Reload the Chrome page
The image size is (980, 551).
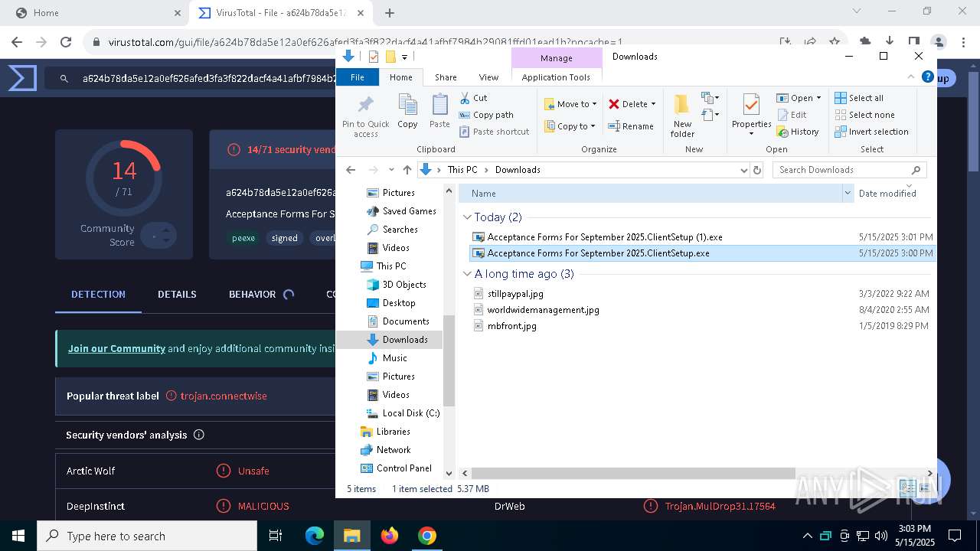click(x=66, y=42)
